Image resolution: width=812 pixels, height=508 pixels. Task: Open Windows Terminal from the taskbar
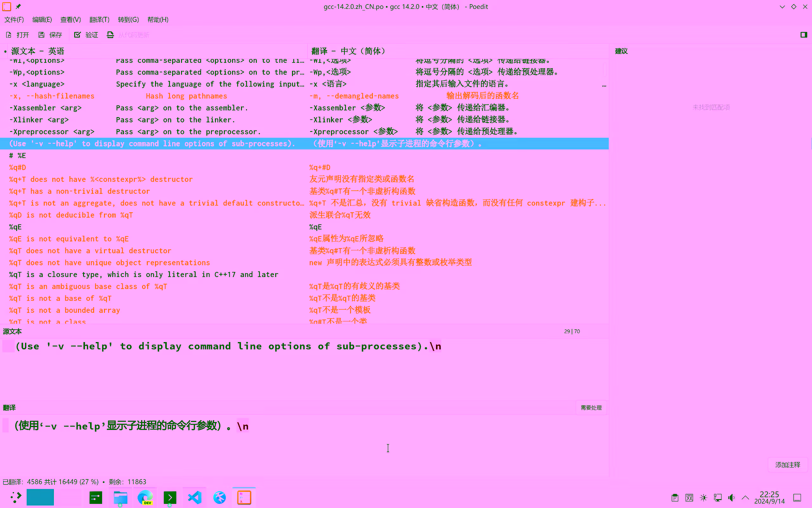coord(170,497)
